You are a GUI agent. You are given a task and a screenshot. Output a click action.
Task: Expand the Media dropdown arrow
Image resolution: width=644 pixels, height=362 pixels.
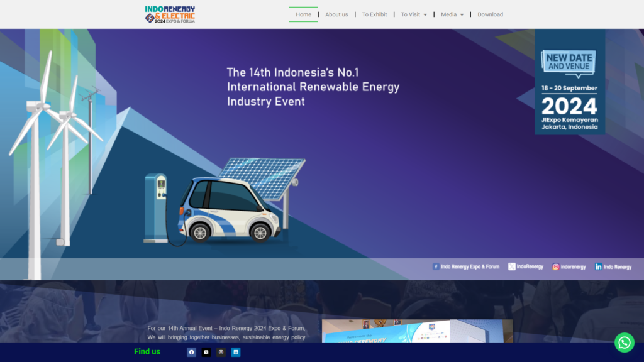pos(462,15)
